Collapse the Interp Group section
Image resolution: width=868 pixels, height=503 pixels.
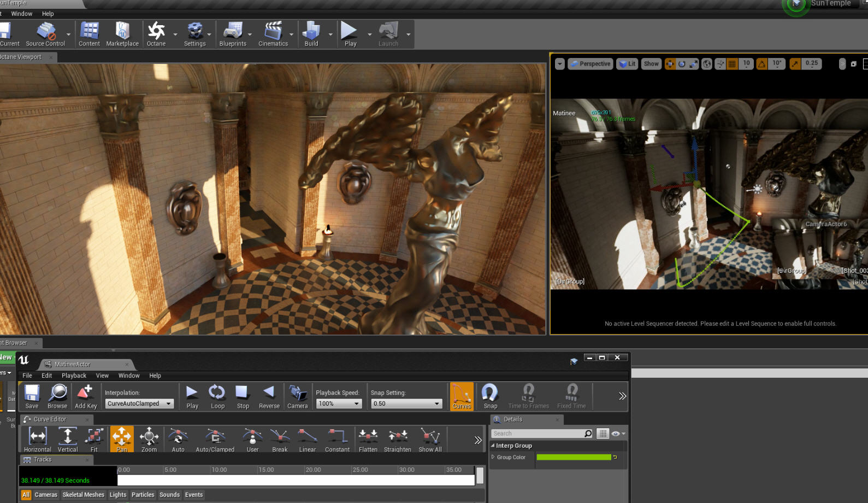(493, 446)
